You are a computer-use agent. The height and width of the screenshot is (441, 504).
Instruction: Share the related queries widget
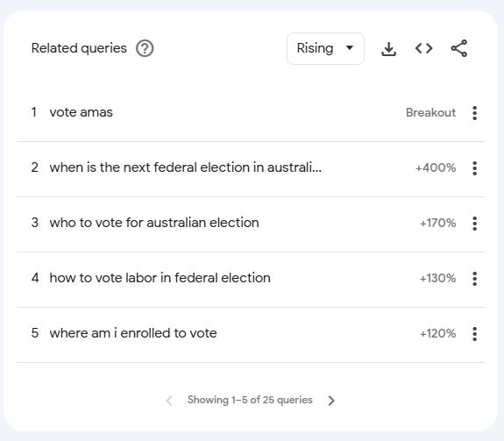coord(459,48)
